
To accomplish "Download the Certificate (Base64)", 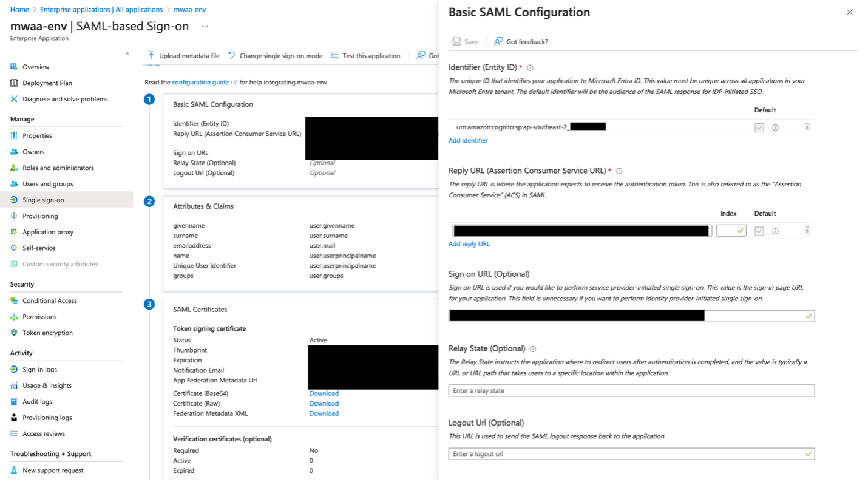I will (x=324, y=393).
